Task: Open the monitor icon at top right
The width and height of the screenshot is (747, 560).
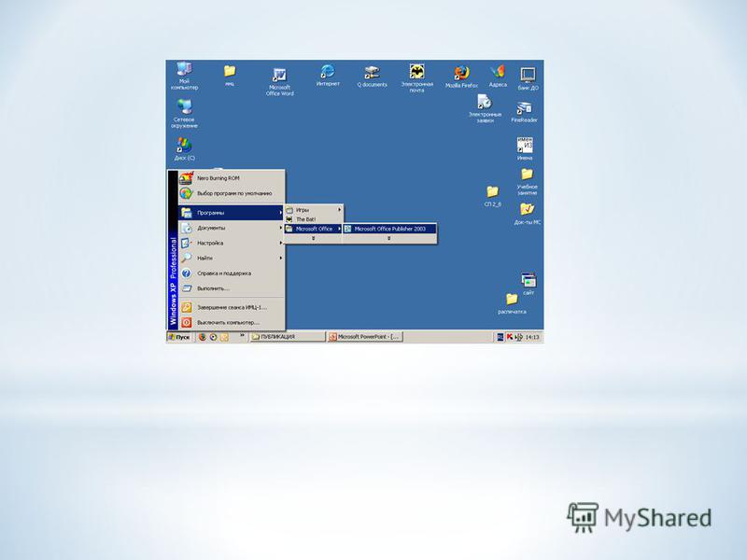Action: (x=528, y=78)
